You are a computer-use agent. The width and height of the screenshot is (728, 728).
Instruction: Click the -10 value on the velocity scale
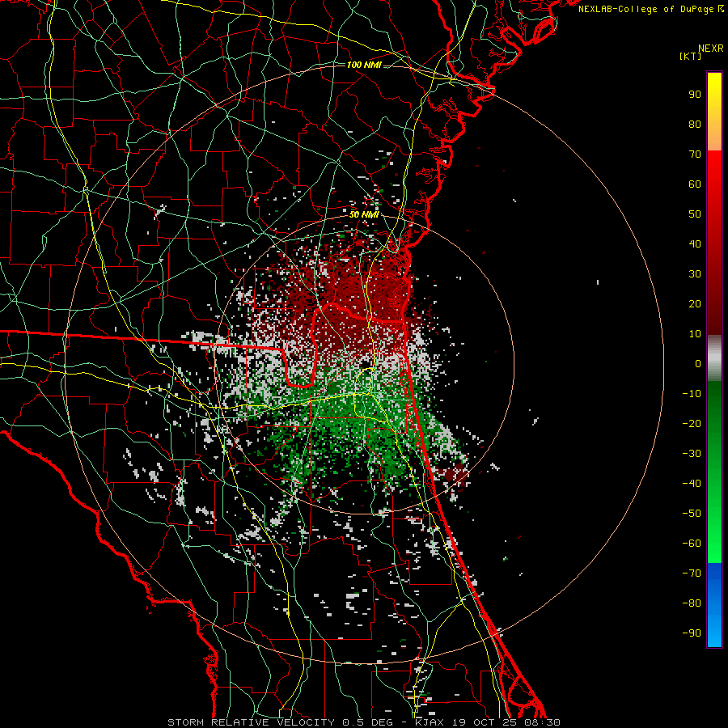[x=692, y=394]
